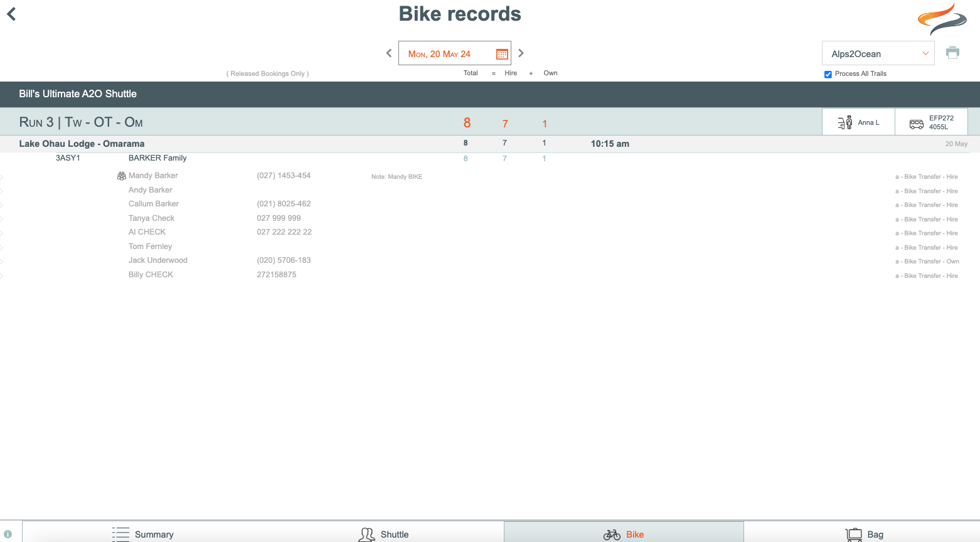
Task: Go to previous day with left chevron
Action: (x=389, y=53)
